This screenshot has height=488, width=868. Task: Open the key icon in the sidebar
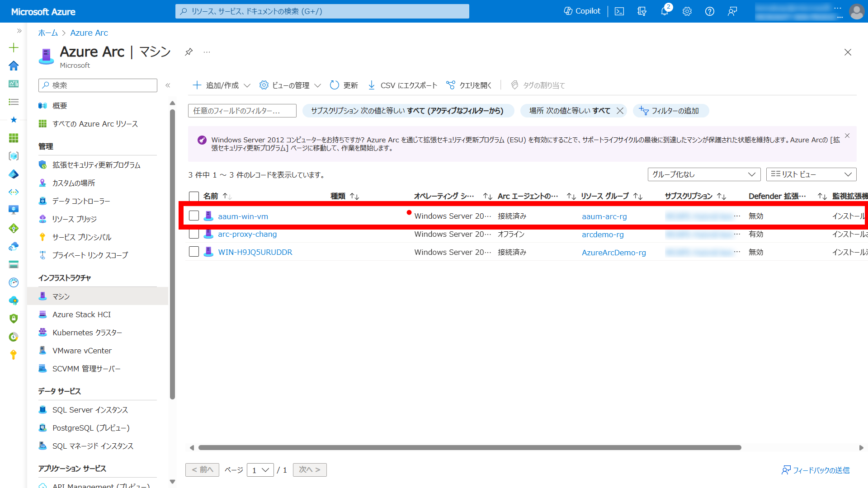pos(14,355)
